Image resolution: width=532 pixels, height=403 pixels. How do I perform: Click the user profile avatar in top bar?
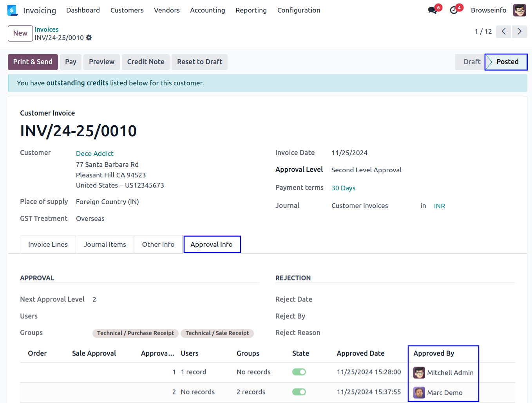click(519, 10)
